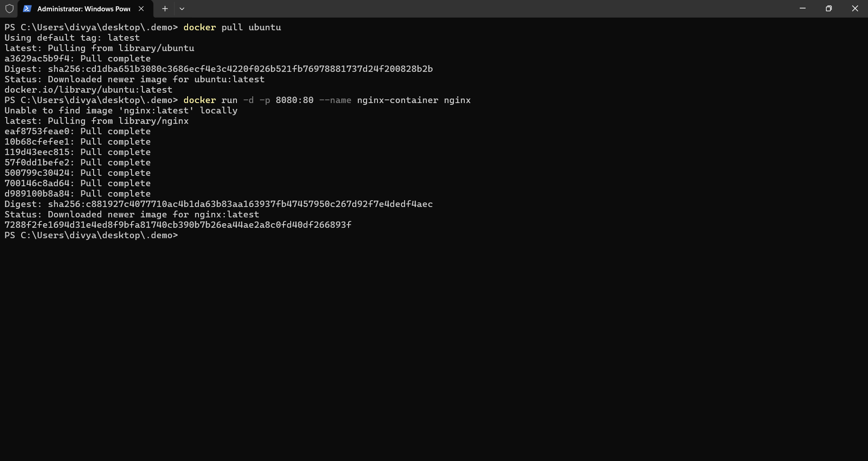
Task: Close the Administrator PowerShell tab
Action: pyautogui.click(x=141, y=9)
